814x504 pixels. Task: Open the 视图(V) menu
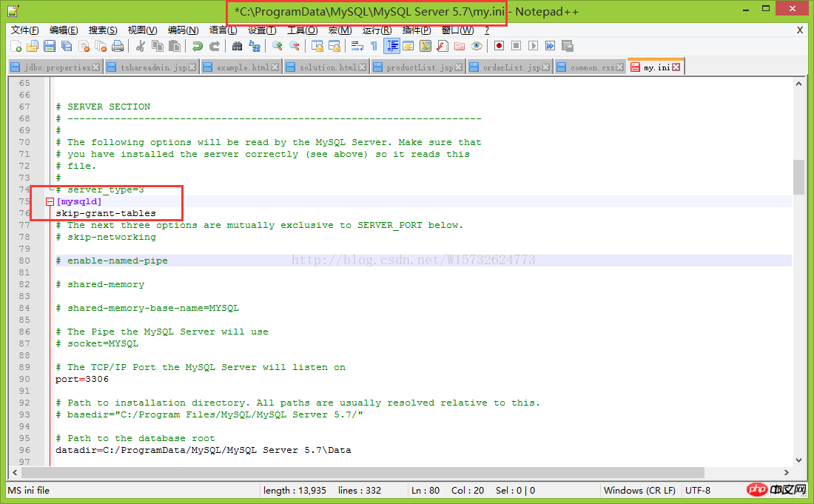pyautogui.click(x=142, y=30)
